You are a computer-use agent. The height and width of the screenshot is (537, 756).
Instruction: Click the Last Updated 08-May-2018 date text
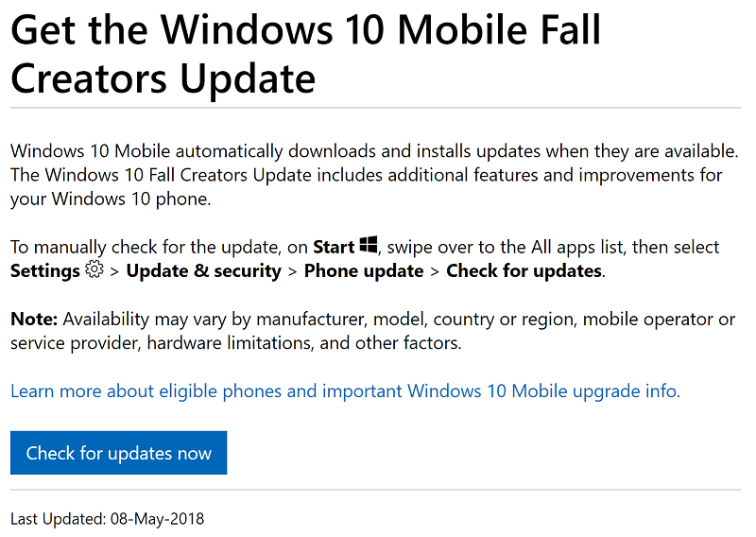tap(108, 519)
